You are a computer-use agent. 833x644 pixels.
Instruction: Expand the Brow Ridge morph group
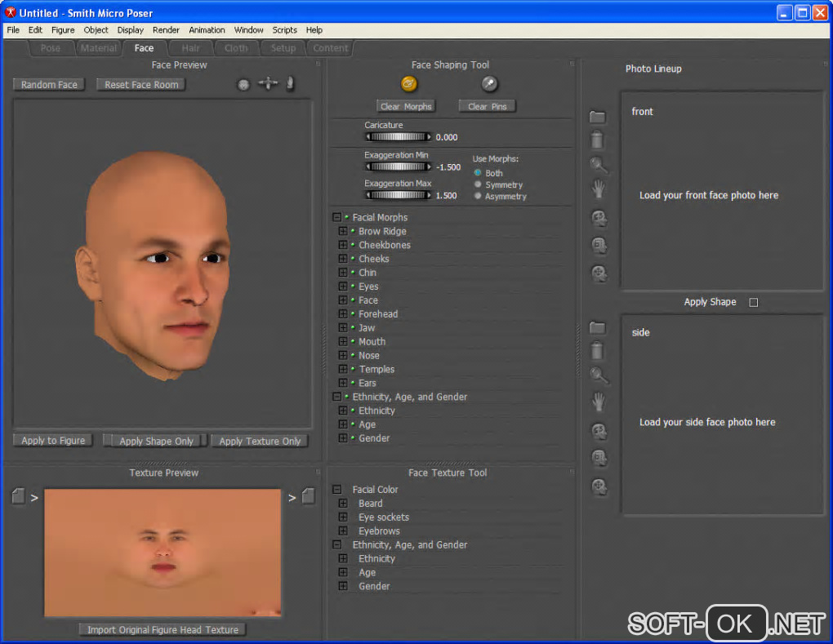point(343,231)
